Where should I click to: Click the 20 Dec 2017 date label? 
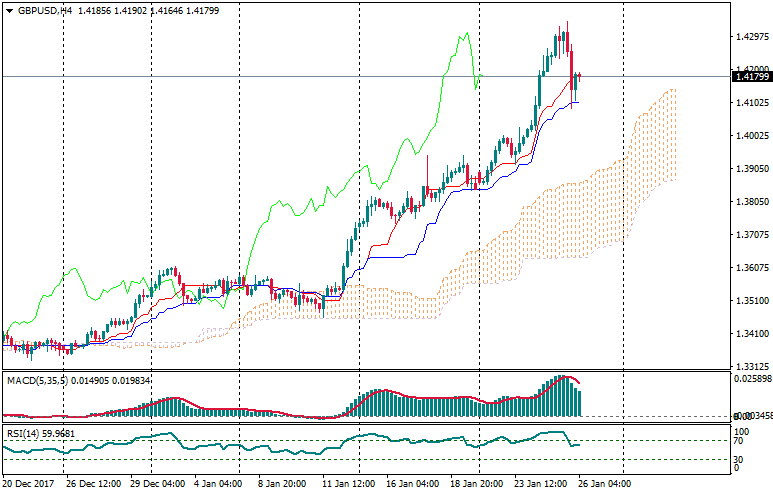(x=28, y=484)
